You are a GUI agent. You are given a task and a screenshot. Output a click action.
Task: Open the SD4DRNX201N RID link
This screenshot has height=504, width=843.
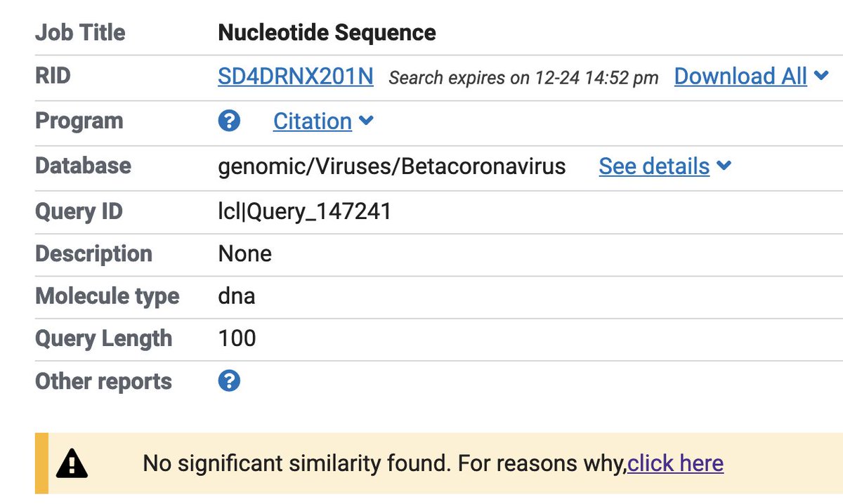tap(295, 77)
